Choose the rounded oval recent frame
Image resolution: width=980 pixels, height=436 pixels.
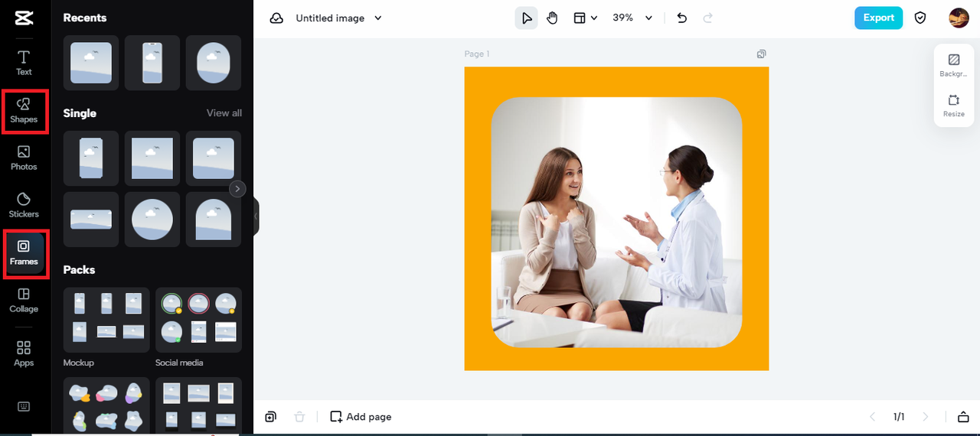[214, 63]
